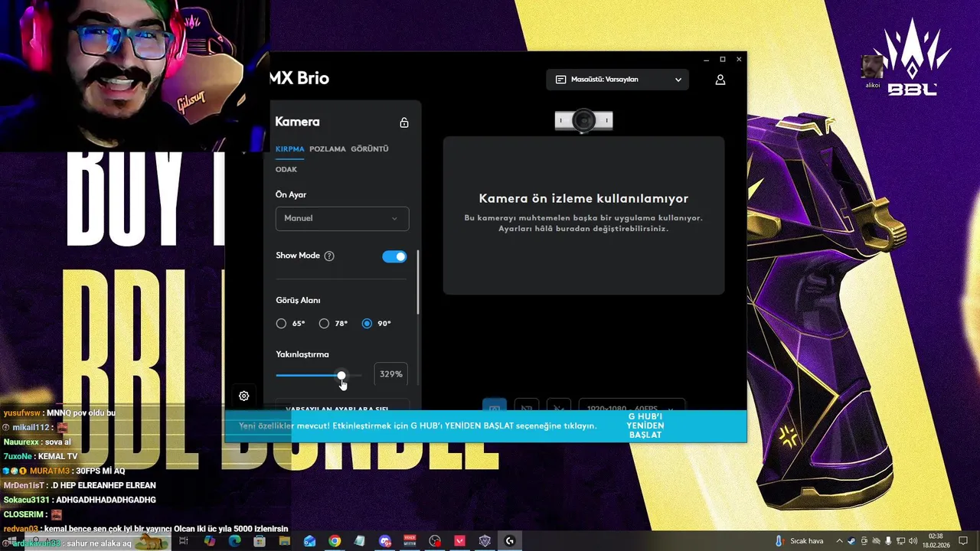Open Logitech G HUB from the taskbar
This screenshot has height=551, width=980.
coord(509,540)
